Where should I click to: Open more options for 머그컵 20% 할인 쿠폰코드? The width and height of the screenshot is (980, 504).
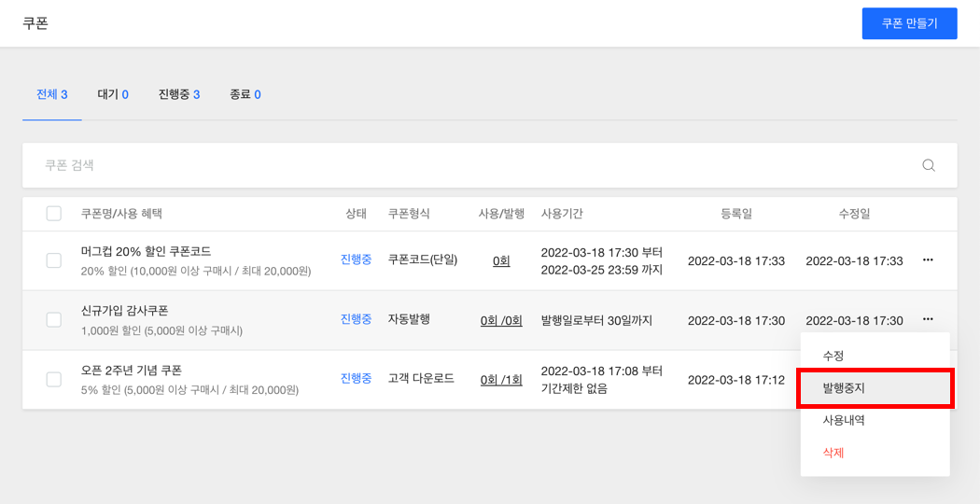(928, 260)
